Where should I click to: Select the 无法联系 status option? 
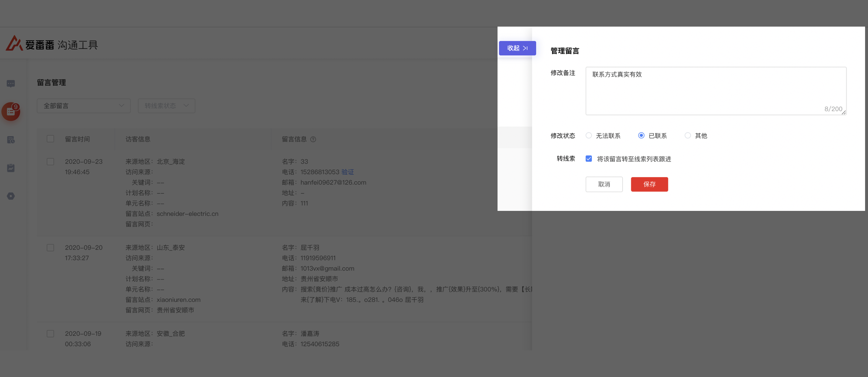[x=589, y=136]
